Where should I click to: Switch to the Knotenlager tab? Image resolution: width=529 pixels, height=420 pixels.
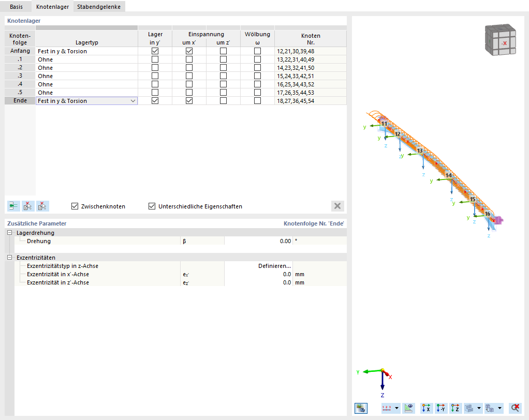click(53, 7)
